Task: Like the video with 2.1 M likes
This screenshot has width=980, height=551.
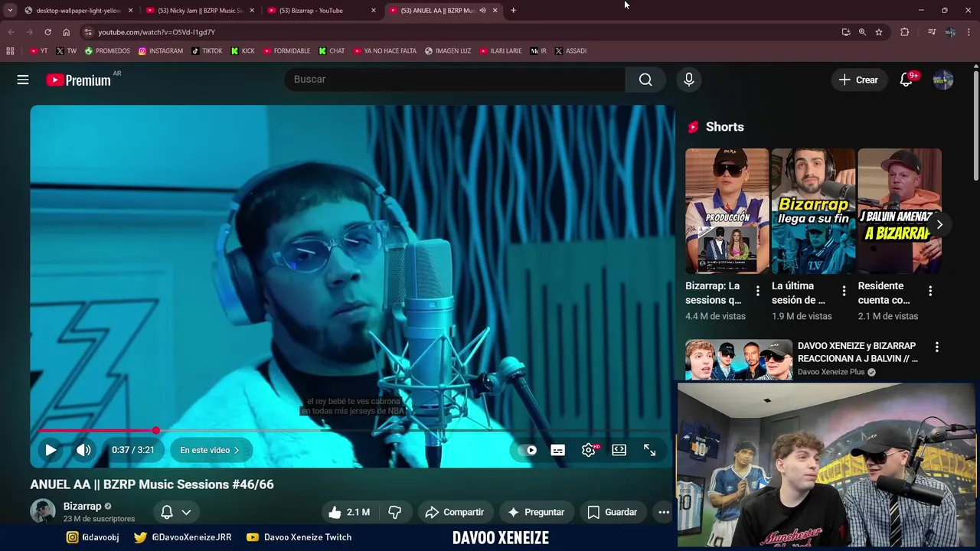Action: (x=349, y=512)
